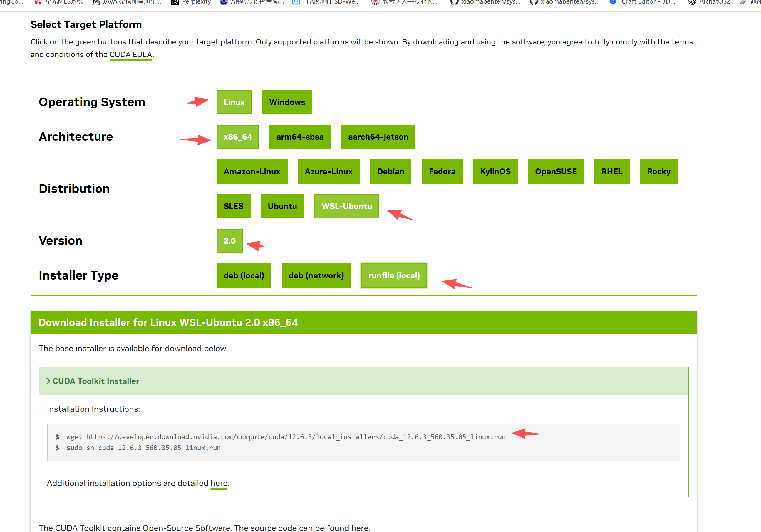Expand the CUDA Toolkit Installer section

click(x=96, y=381)
